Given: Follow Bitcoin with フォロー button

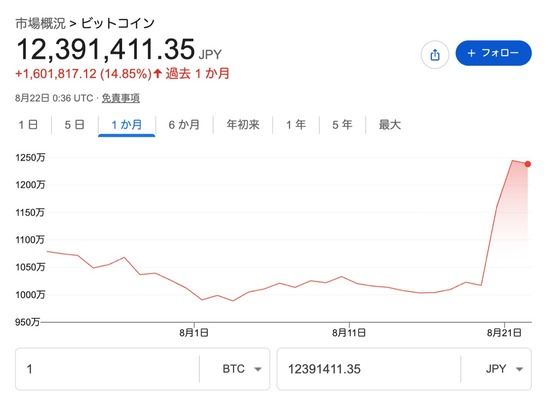Looking at the screenshot, I should point(493,53).
